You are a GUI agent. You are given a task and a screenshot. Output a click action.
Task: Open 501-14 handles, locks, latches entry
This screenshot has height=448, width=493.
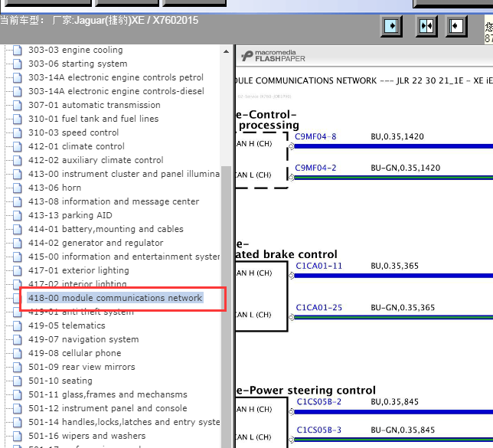point(124,422)
